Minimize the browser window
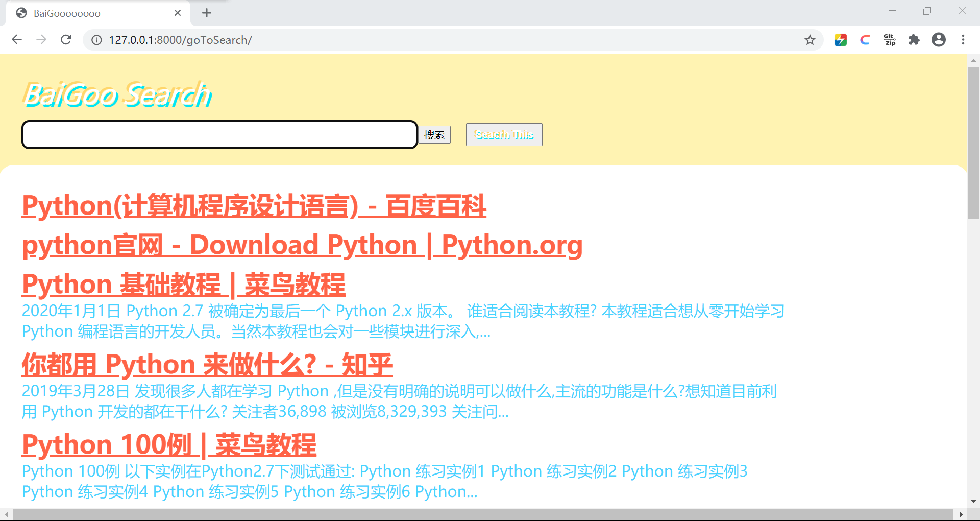Screen dimensions: 980x521 click(893, 11)
